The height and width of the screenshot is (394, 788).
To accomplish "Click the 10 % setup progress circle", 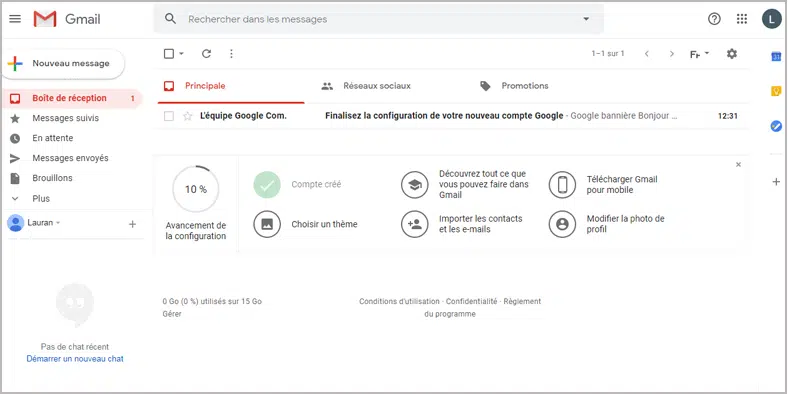I will 196,189.
